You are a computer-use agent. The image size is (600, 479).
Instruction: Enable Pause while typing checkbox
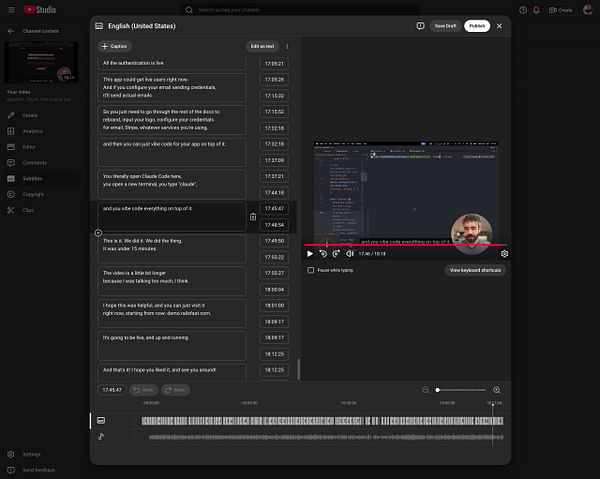[x=311, y=270]
